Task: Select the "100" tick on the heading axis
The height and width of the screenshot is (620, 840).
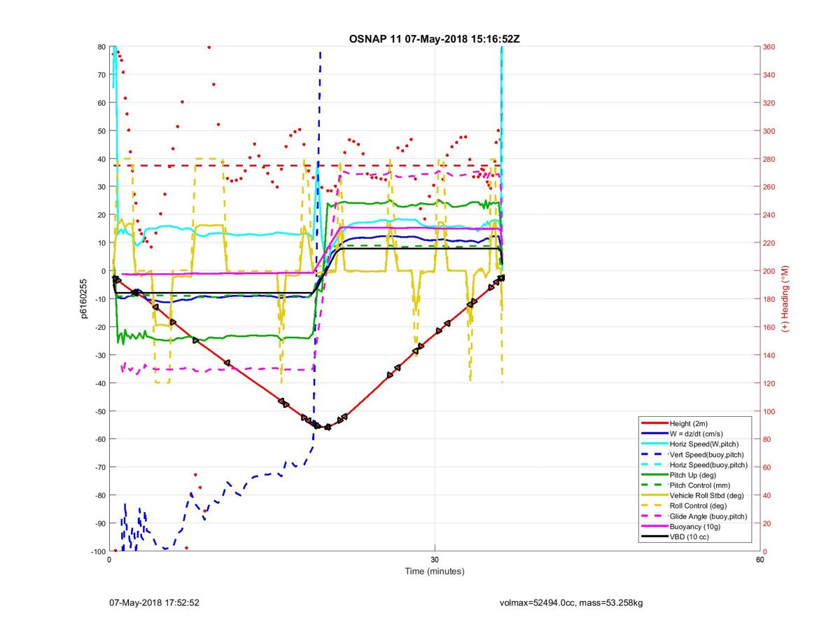Action: point(769,411)
